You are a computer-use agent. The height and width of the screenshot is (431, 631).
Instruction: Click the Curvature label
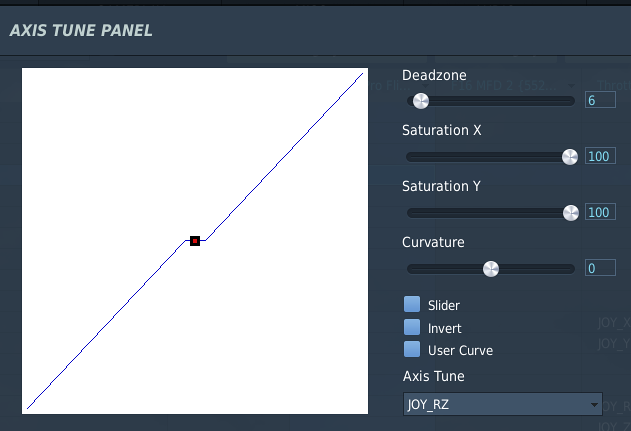433,242
